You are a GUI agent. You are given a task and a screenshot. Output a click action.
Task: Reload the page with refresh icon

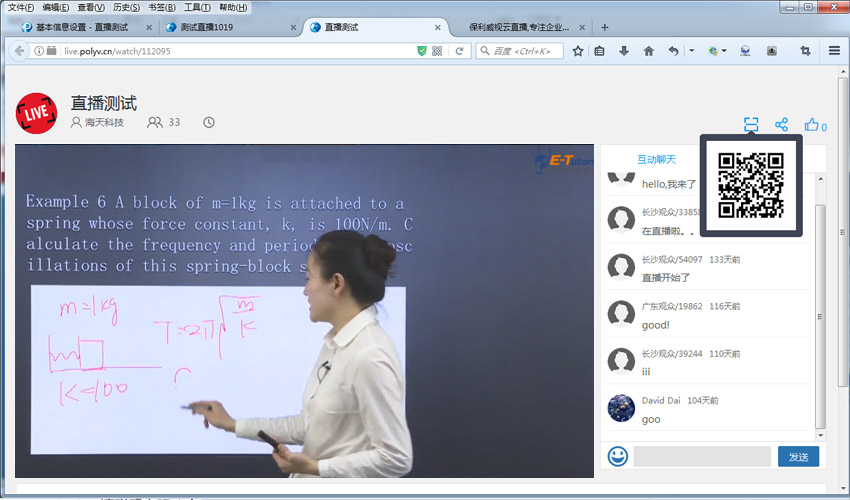point(459,51)
